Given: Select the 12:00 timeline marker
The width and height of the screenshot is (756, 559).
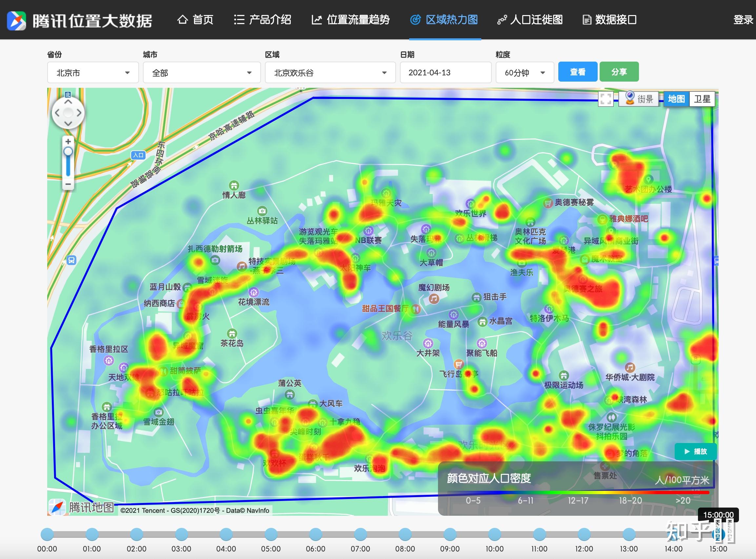Looking at the screenshot, I should pyautogui.click(x=584, y=534).
